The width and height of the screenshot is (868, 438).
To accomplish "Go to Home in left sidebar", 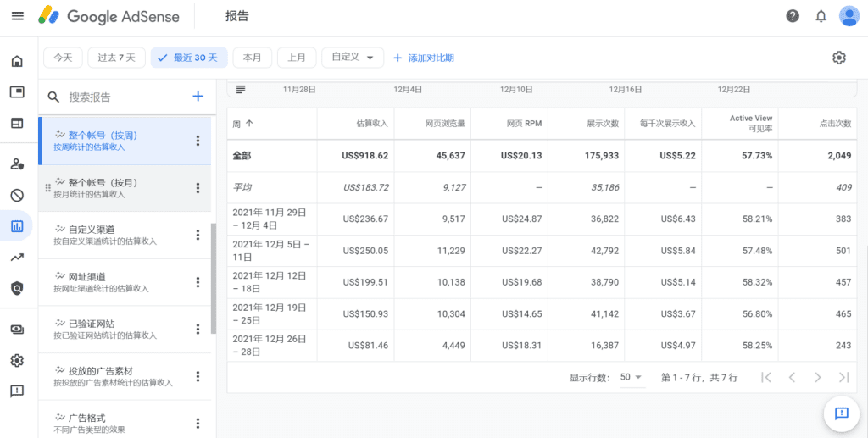I will point(17,62).
